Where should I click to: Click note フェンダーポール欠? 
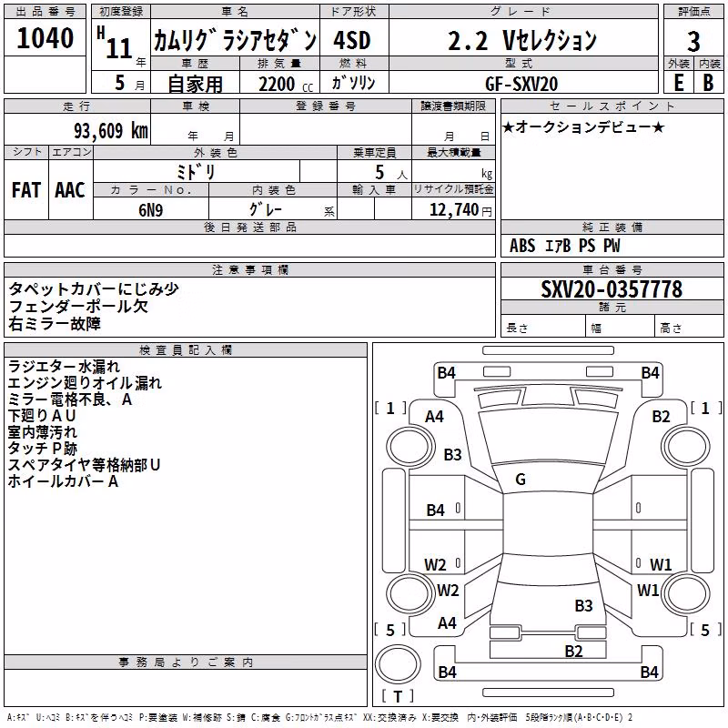78,307
